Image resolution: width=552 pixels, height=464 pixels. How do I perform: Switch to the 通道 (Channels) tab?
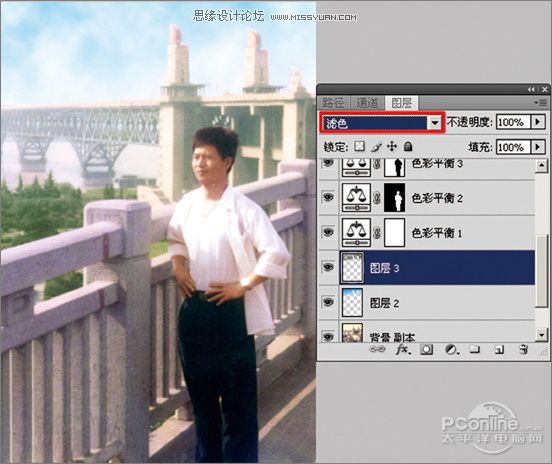click(367, 103)
